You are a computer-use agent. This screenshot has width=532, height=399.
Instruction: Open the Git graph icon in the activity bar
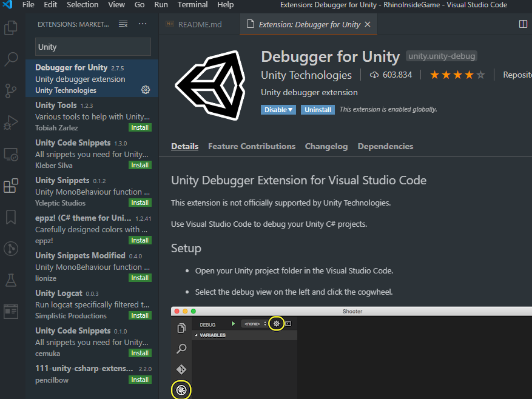click(x=11, y=249)
